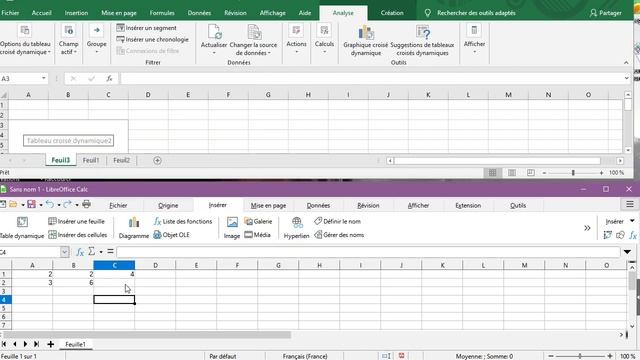Expand the Excel Name Box dropdown
640x360 pixels.
(x=44, y=78)
